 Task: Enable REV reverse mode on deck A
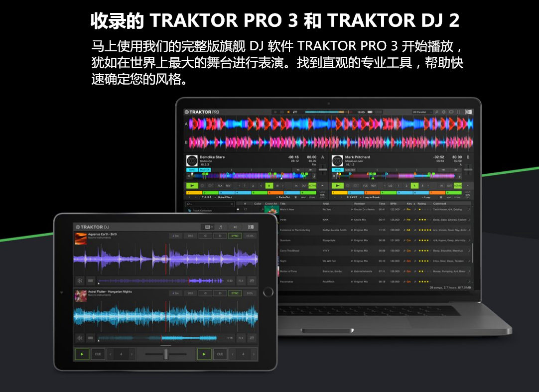(228, 186)
